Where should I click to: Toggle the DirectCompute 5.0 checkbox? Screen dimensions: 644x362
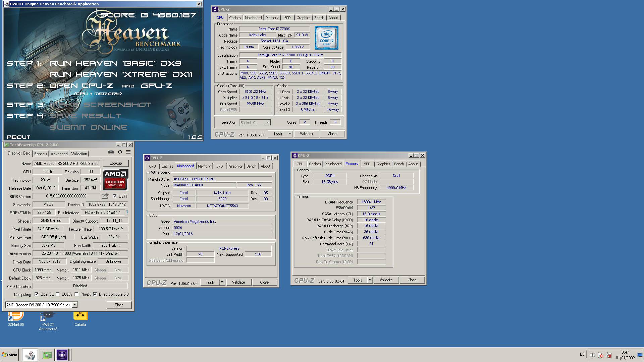point(95,294)
